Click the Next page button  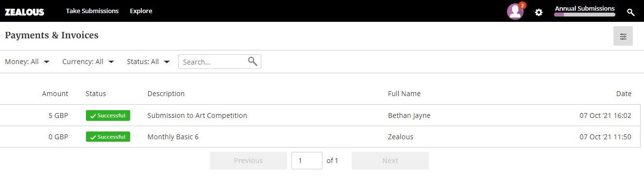(390, 161)
